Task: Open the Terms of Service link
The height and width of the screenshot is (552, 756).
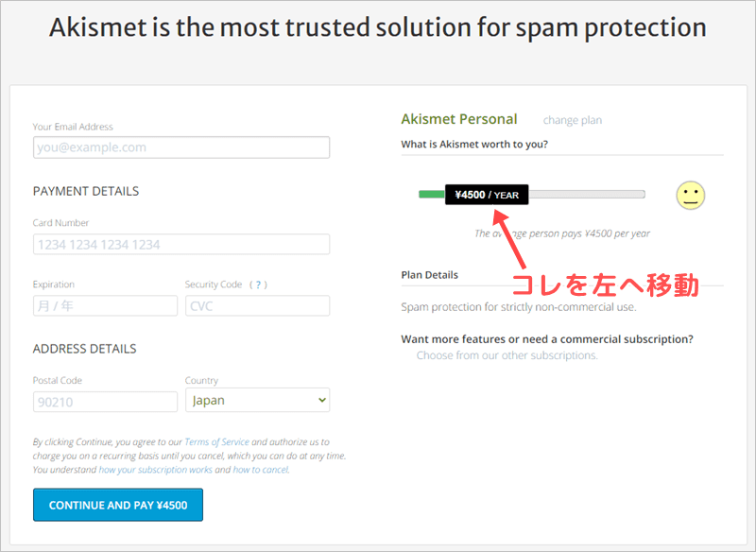Action: (x=215, y=442)
